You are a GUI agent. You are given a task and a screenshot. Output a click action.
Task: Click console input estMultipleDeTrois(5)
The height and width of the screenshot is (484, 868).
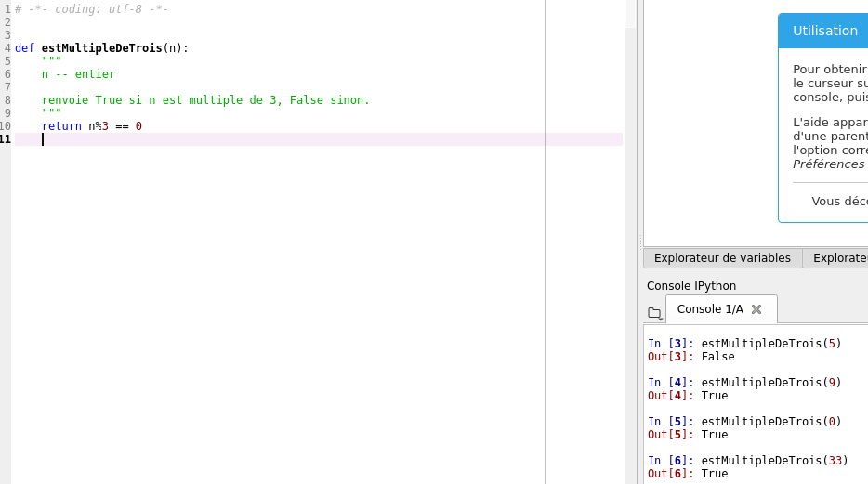point(770,344)
